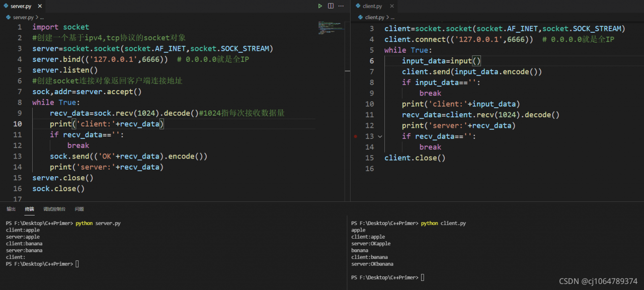Click the minimap in server.py editor
The image size is (644, 290).
coord(330,28)
